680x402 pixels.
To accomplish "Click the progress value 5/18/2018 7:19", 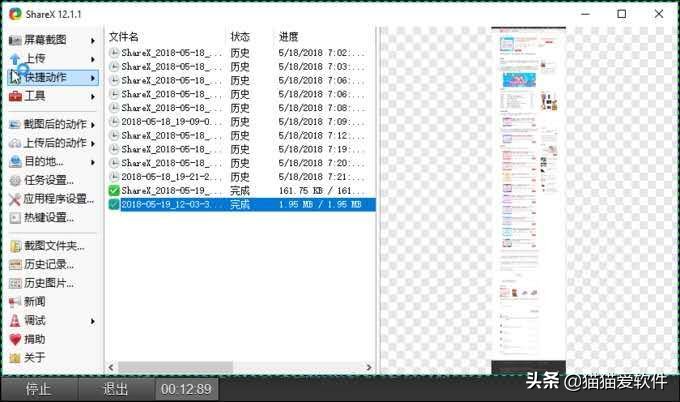I will 321,150.
